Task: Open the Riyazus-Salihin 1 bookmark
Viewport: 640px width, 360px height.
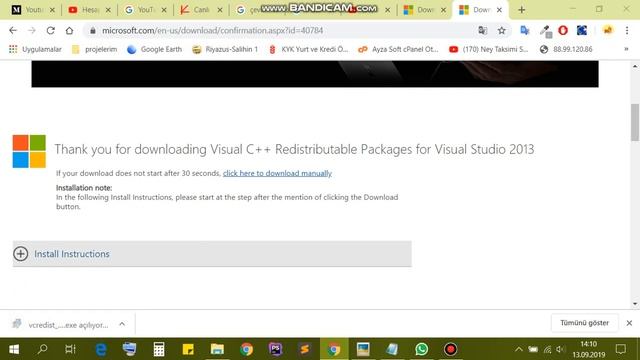Action: [x=225, y=49]
